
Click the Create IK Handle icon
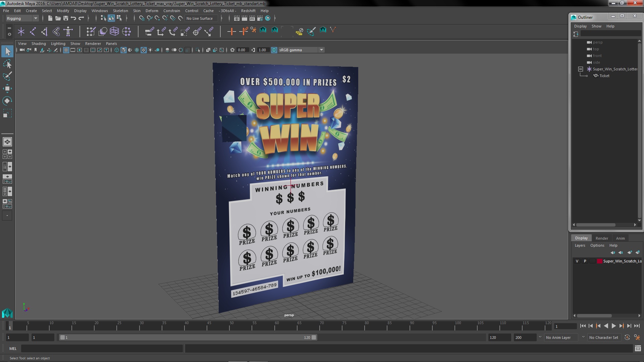(x=45, y=32)
